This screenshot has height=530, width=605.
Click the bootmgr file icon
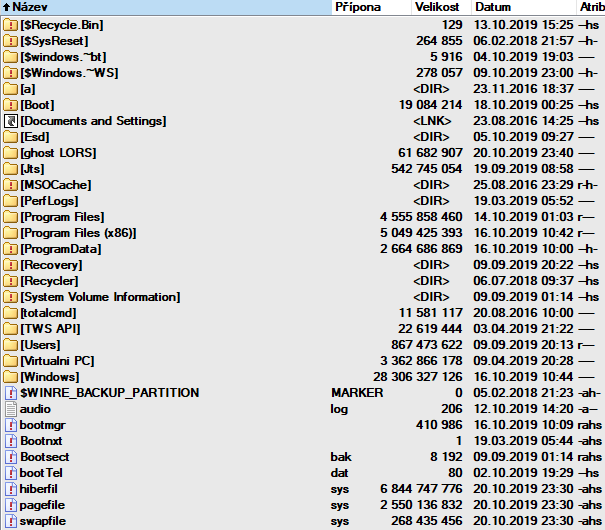[x=10, y=425]
